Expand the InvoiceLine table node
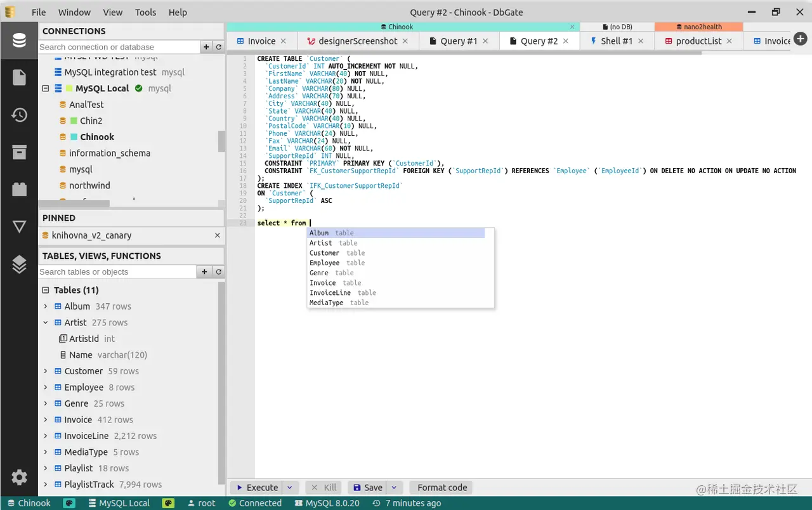Viewport: 812px width, 510px height. (x=46, y=436)
